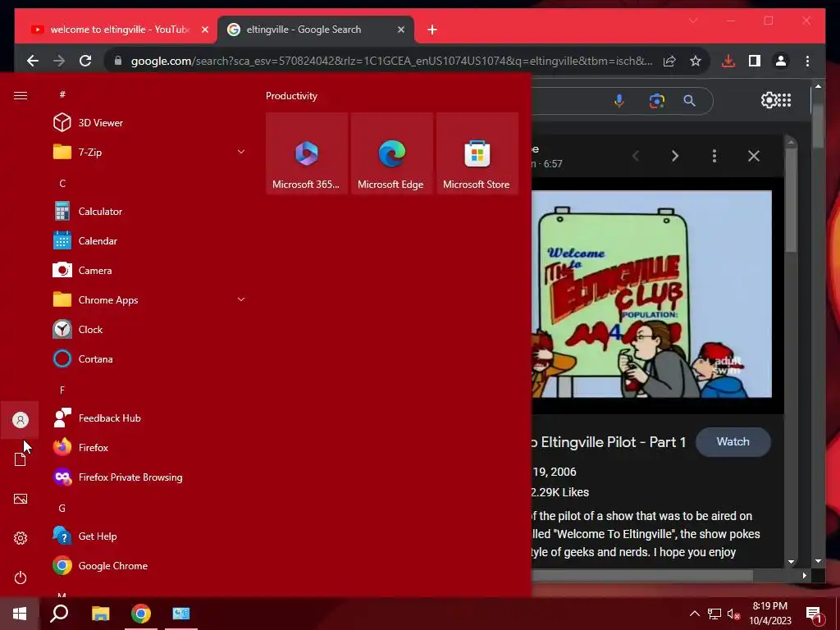Click the preview panel vertical scrollbar
This screenshot has height=630, width=840.
point(792,199)
